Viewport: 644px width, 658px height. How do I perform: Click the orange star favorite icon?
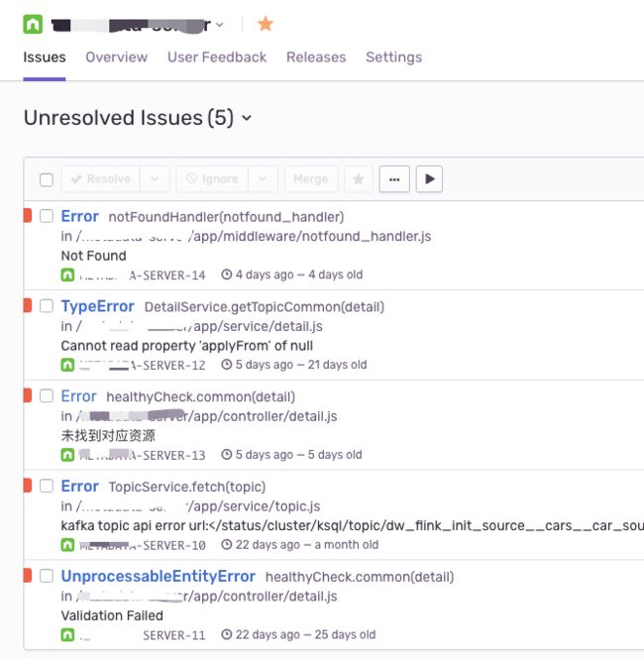click(266, 24)
